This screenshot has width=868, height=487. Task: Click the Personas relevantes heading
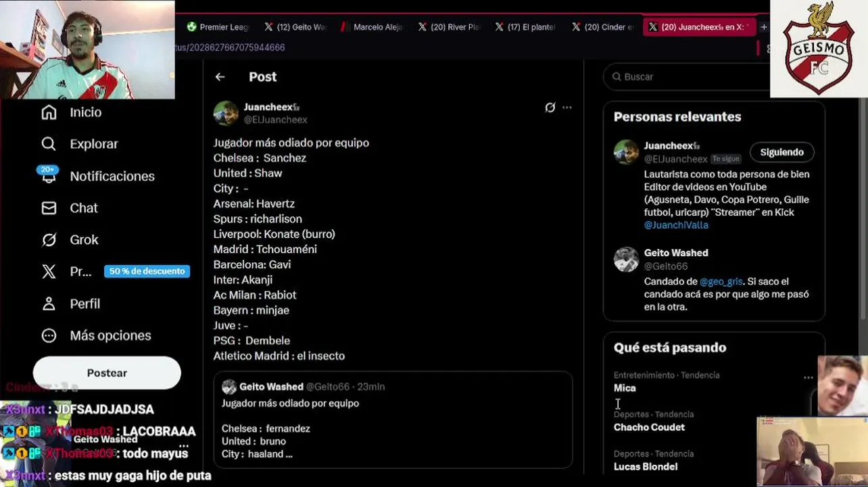click(x=677, y=117)
